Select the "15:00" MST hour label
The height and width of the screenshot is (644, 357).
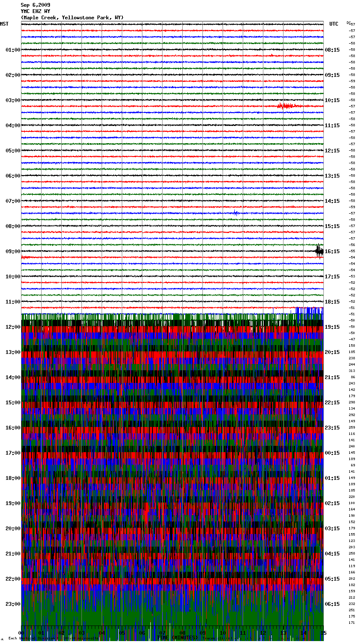pos(13,403)
